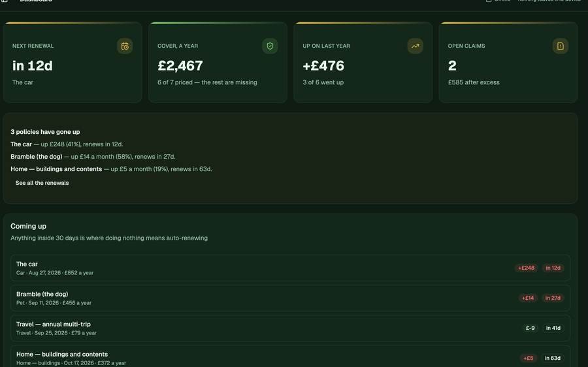
Task: Open 'The car' row in Coming up
Action: [291, 268]
